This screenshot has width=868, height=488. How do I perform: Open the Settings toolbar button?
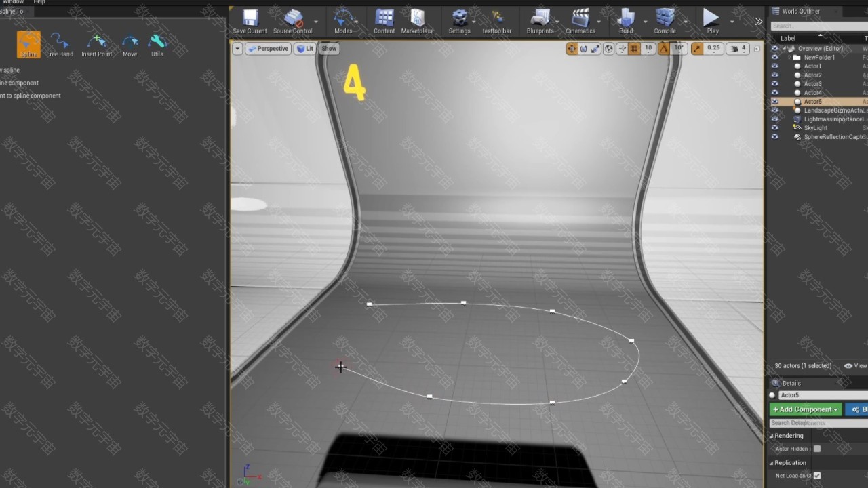point(459,22)
